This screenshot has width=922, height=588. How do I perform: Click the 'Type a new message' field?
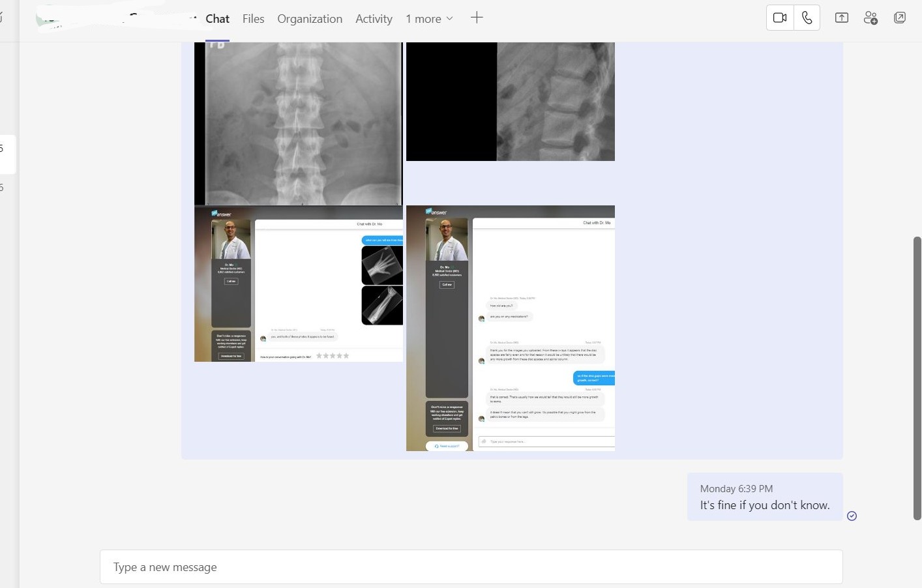471,567
